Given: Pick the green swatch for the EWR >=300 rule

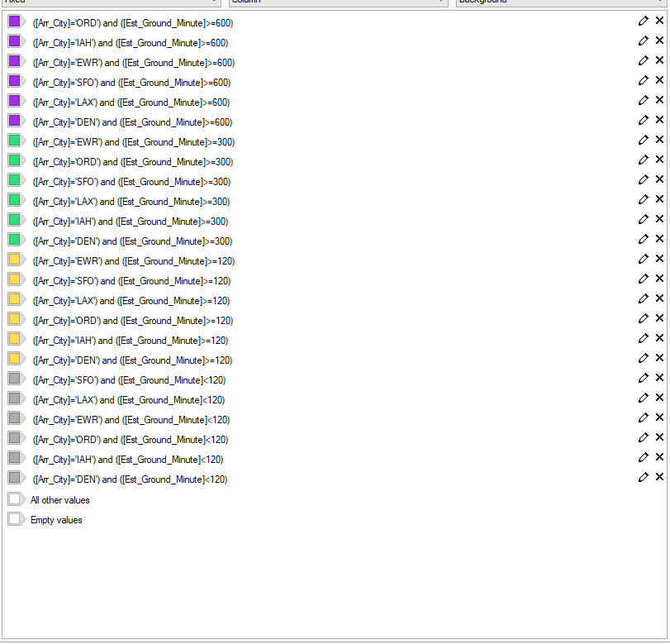Looking at the screenshot, I should (x=17, y=141).
